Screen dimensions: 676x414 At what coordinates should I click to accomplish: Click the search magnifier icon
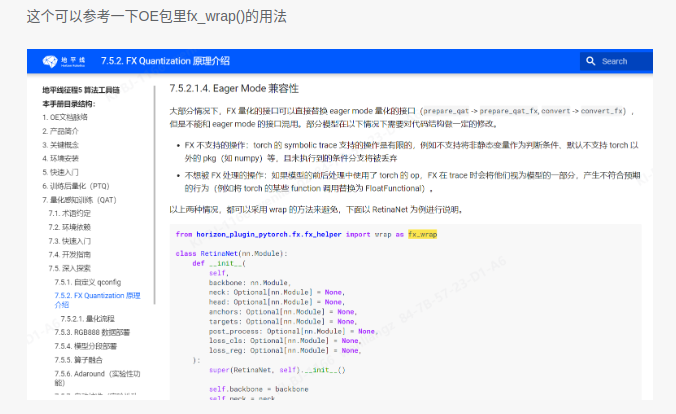click(x=592, y=62)
